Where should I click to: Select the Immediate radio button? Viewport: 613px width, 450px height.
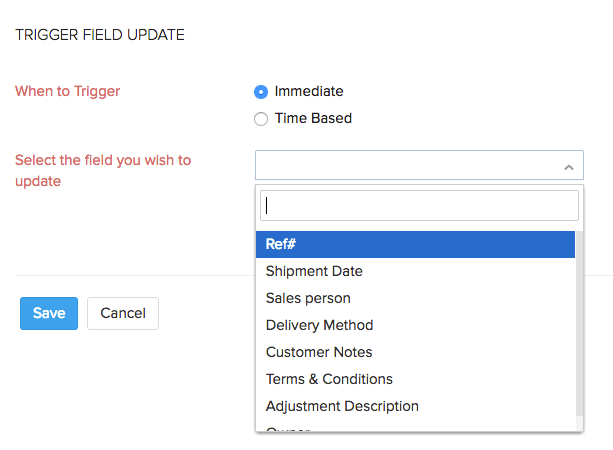pyautogui.click(x=261, y=91)
